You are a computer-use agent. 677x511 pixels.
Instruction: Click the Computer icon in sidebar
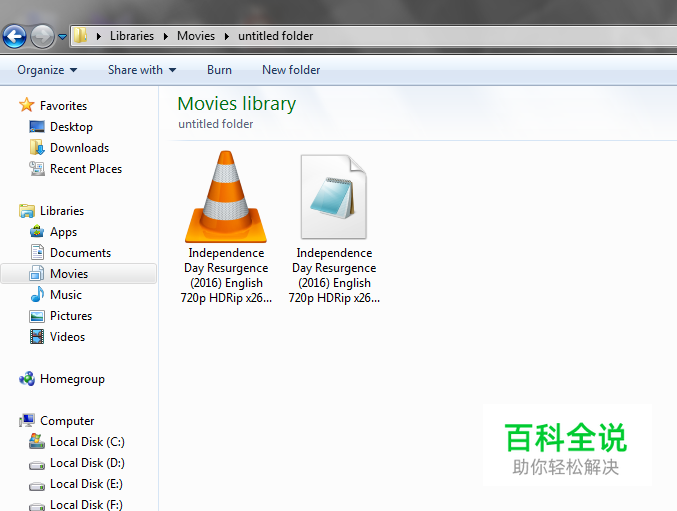tap(27, 420)
